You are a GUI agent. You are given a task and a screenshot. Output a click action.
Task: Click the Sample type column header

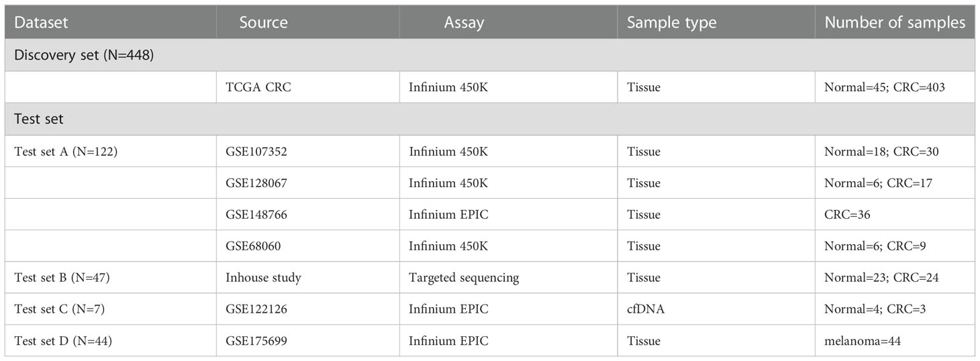pos(671,23)
